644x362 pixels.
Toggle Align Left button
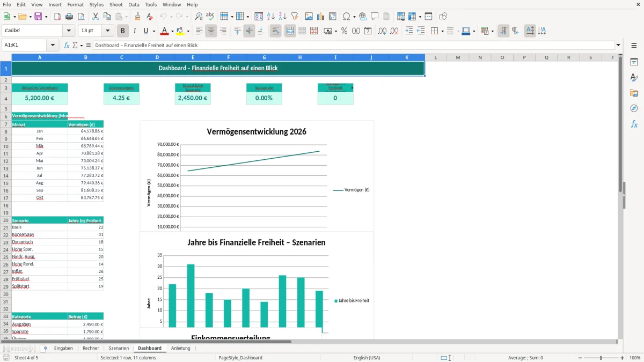coord(199,31)
